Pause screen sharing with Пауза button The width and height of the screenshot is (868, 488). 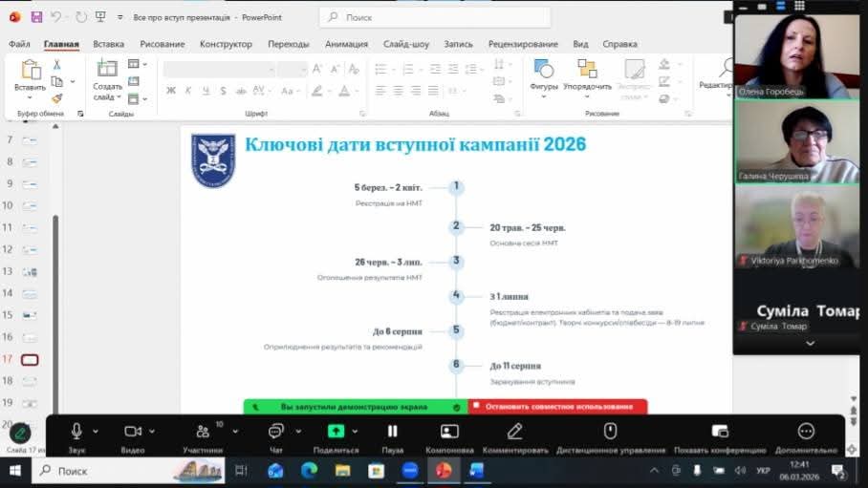tap(392, 433)
